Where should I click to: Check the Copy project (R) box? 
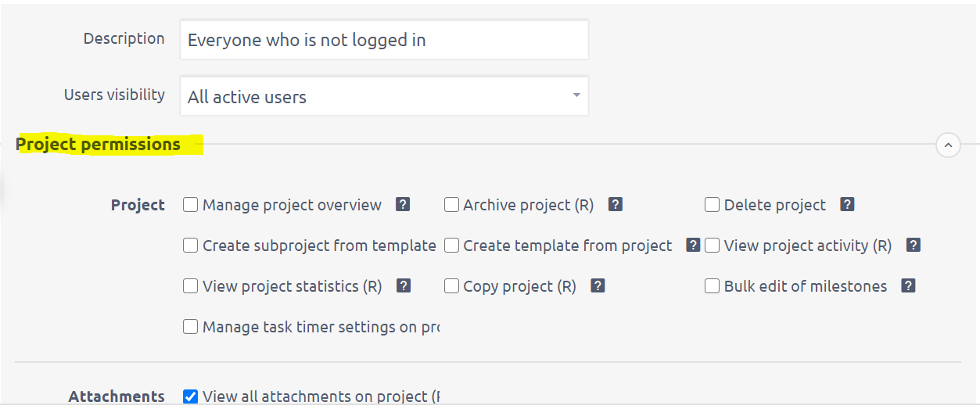tap(451, 286)
